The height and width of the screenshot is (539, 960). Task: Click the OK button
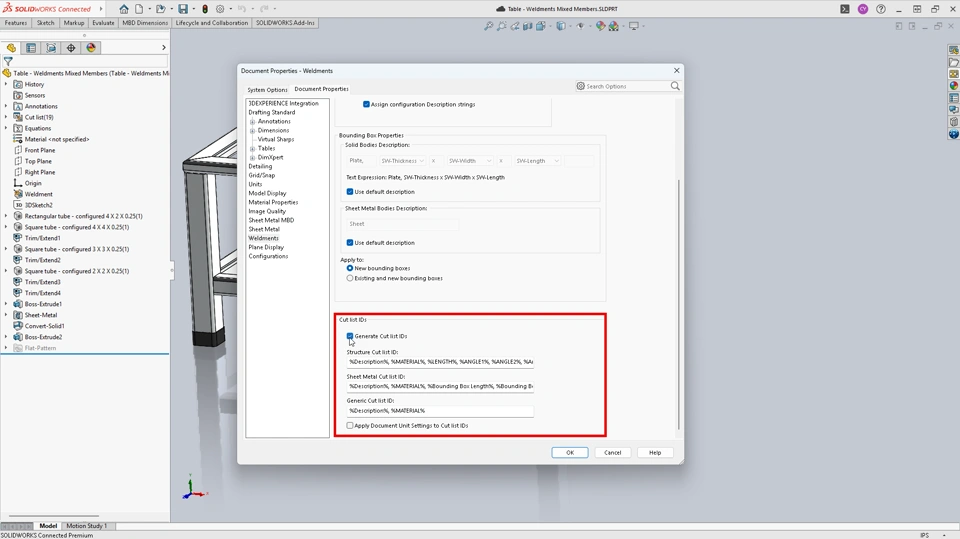[x=570, y=453]
